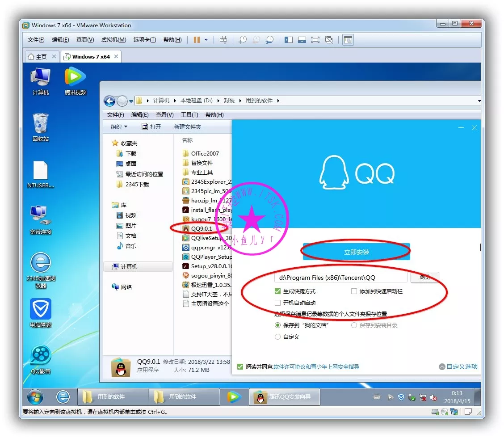This screenshot has width=504, height=438.
Task: Enable the 开机自动启动 checkbox
Action: [278, 303]
